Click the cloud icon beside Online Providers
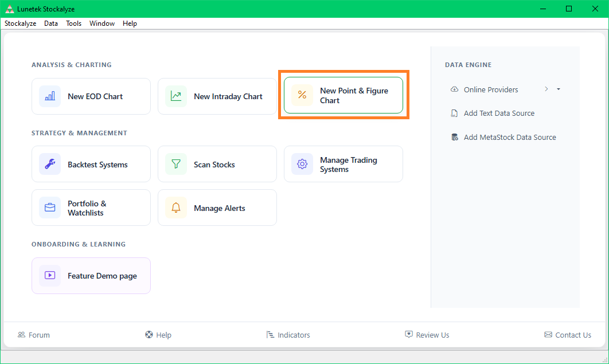The image size is (609, 364). (454, 89)
